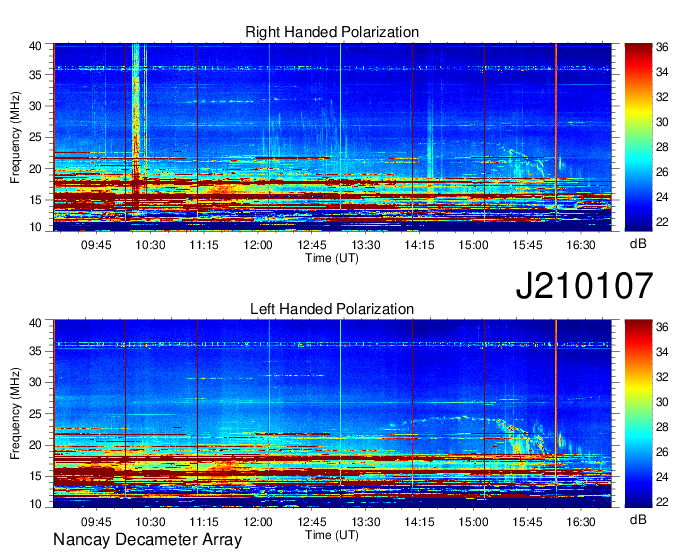680x552 pixels.
Task: Click the 30 dB label on Right Handed color bar
Action: (662, 122)
